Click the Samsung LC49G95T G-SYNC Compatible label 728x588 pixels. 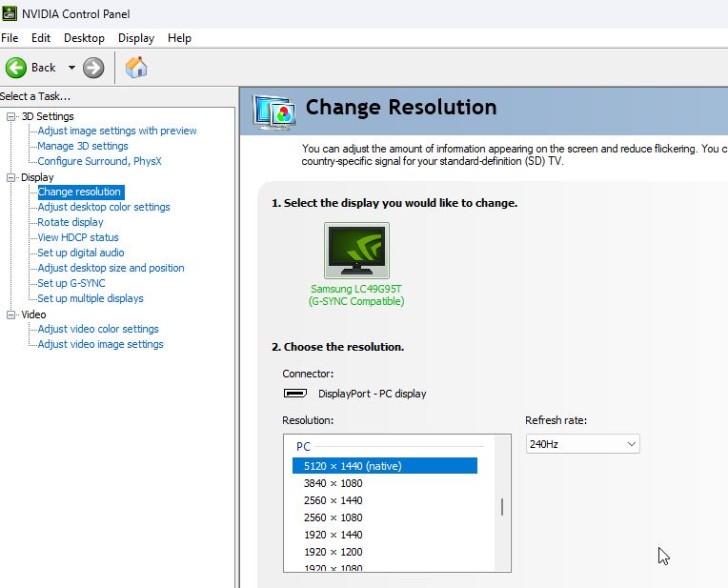pos(356,295)
